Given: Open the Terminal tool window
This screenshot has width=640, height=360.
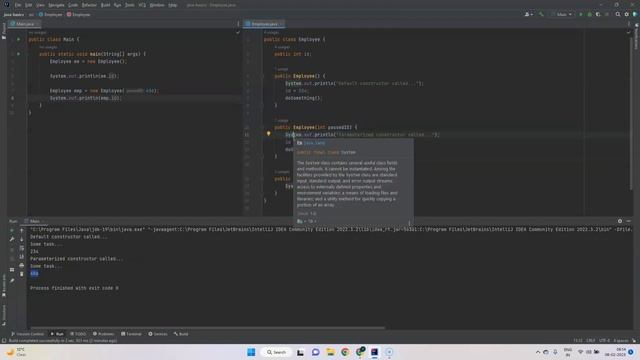Looking at the screenshot, I should coord(131,334).
